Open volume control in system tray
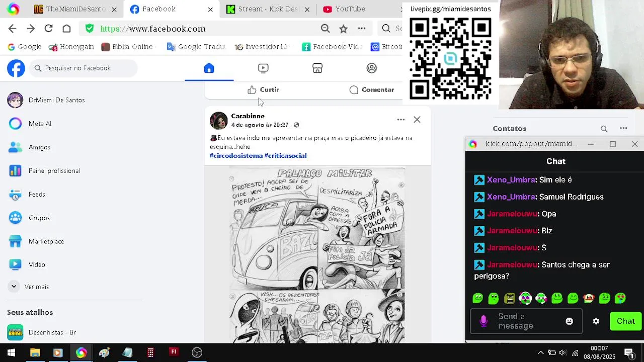This screenshot has height=362, width=644. [563, 353]
